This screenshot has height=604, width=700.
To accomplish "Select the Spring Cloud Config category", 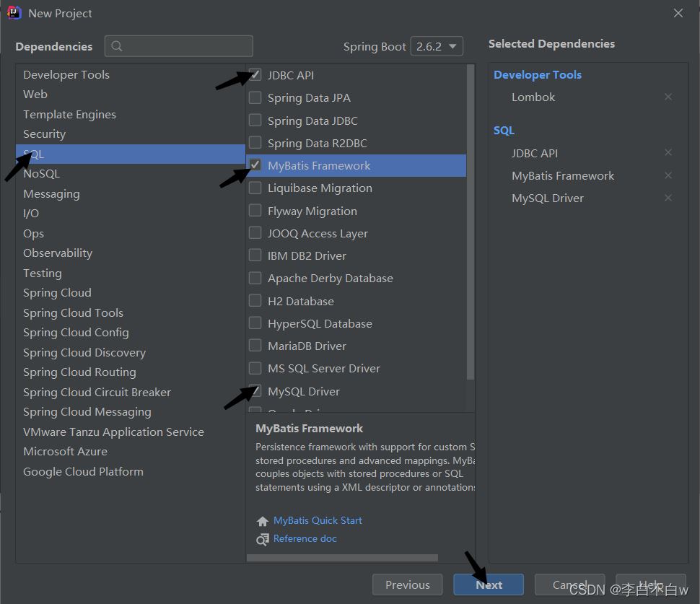I will coord(131,333).
